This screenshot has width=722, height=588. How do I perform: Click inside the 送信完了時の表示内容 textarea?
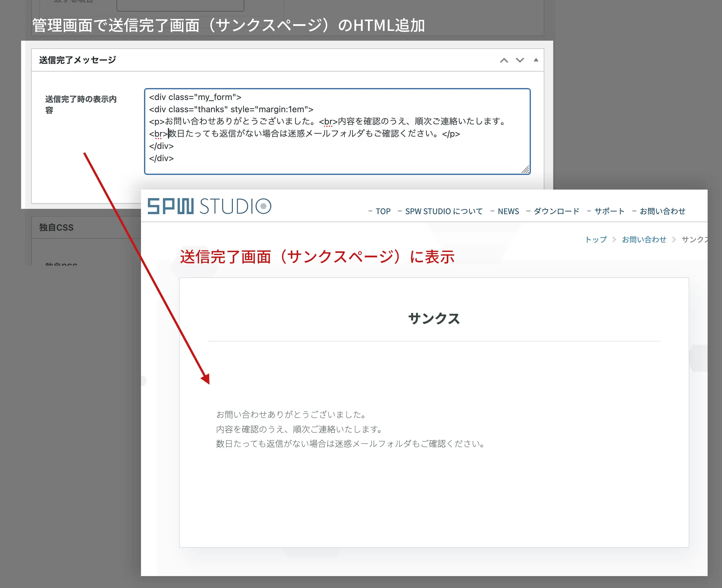pos(337,131)
